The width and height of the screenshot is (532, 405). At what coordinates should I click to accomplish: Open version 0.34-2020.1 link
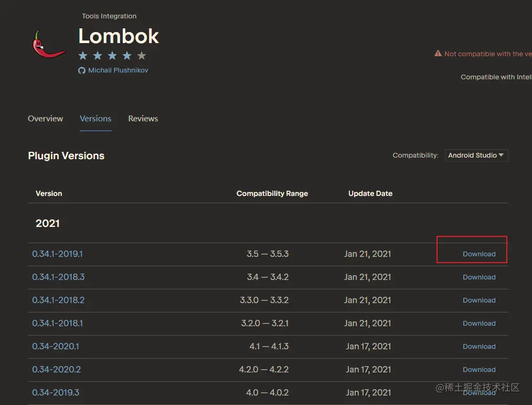click(x=56, y=346)
